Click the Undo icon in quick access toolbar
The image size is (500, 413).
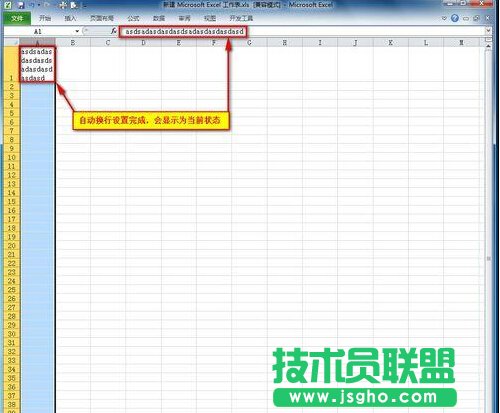point(32,5)
